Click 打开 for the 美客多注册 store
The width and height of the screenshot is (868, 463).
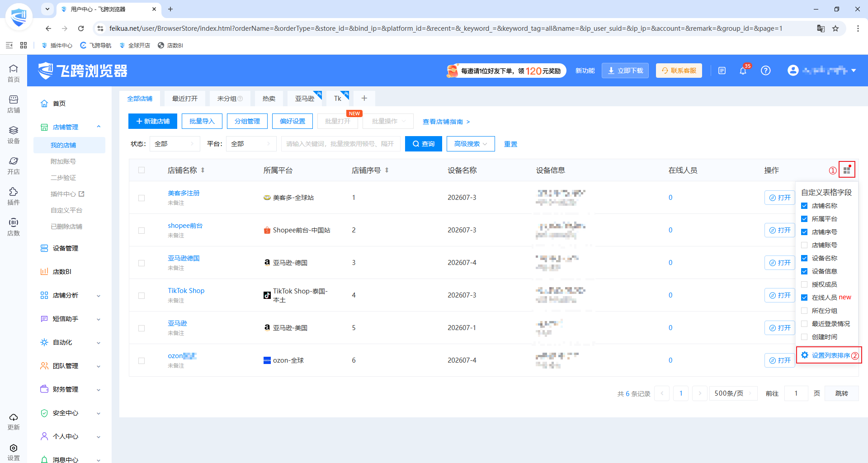780,198
